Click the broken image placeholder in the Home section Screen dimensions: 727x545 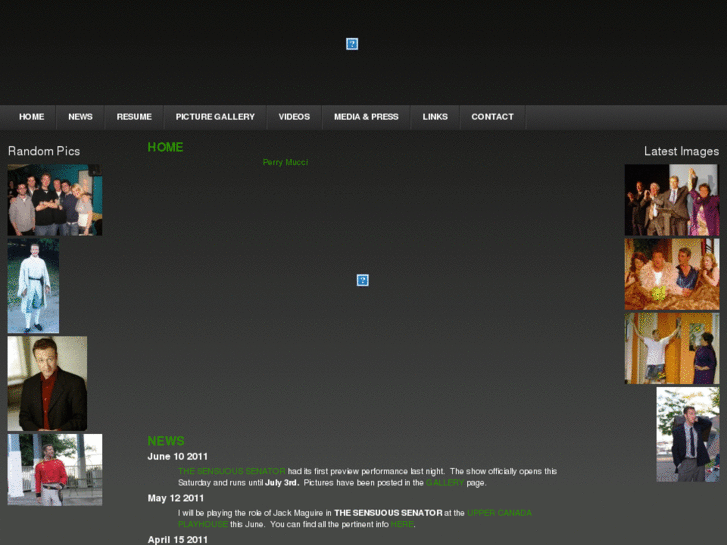pyautogui.click(x=363, y=280)
